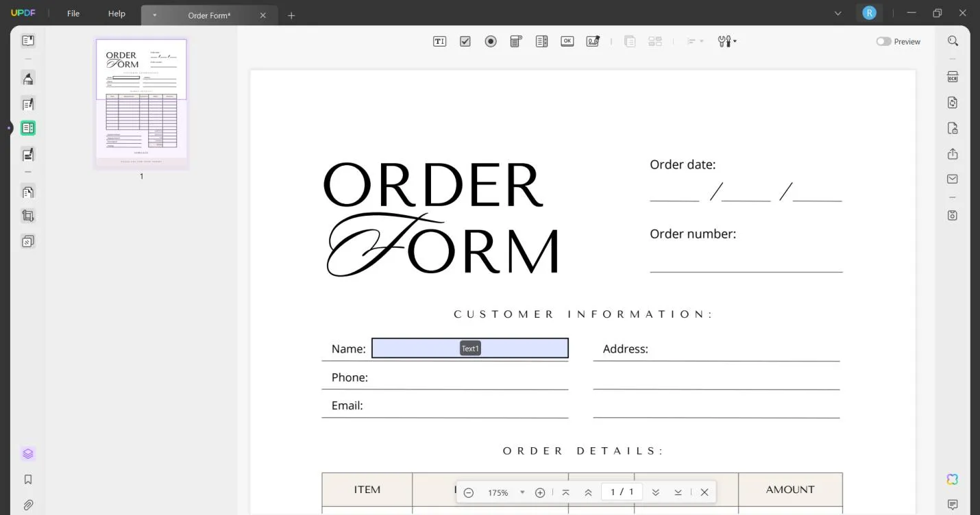Image resolution: width=980 pixels, height=515 pixels.
Task: Add a new tab with plus button
Action: tap(291, 15)
